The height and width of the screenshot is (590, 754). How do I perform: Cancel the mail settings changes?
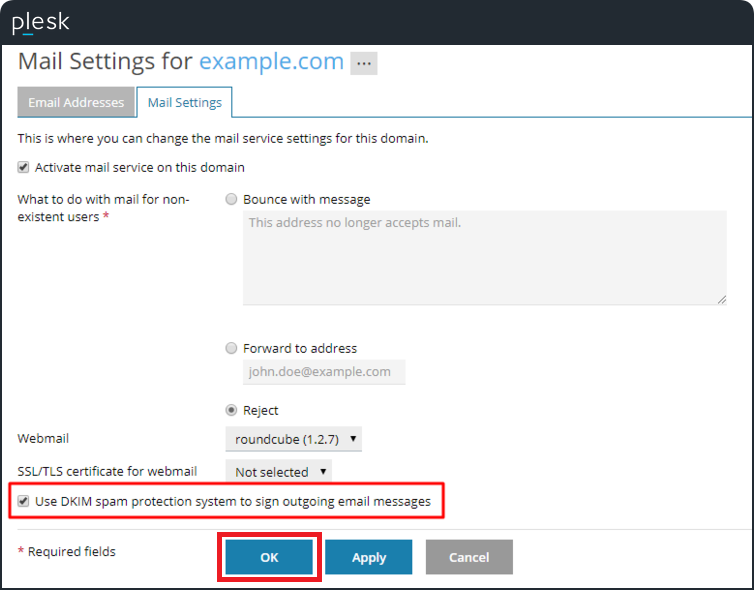(x=469, y=558)
